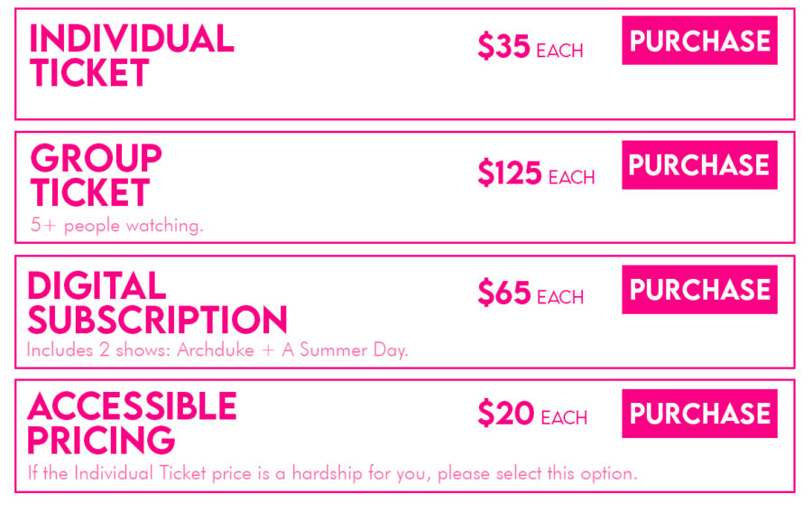Screen dimensions: 812x531
Task: Click the hardship pricing description text
Action: (x=332, y=473)
